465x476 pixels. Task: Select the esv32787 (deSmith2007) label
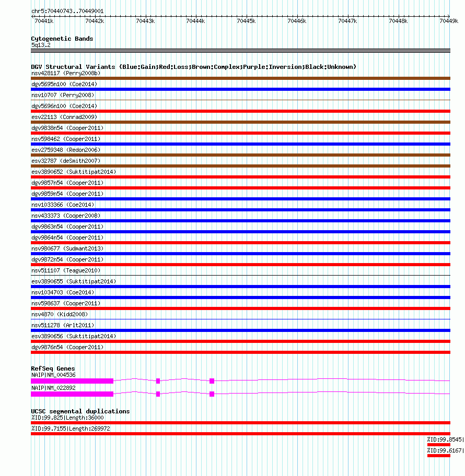click(66, 161)
